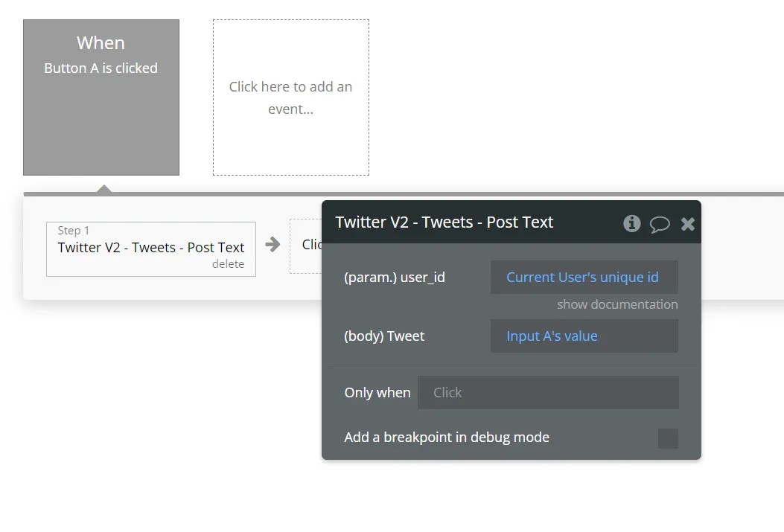The height and width of the screenshot is (532, 784).
Task: Delete the Step 1 action
Action: pos(228,263)
